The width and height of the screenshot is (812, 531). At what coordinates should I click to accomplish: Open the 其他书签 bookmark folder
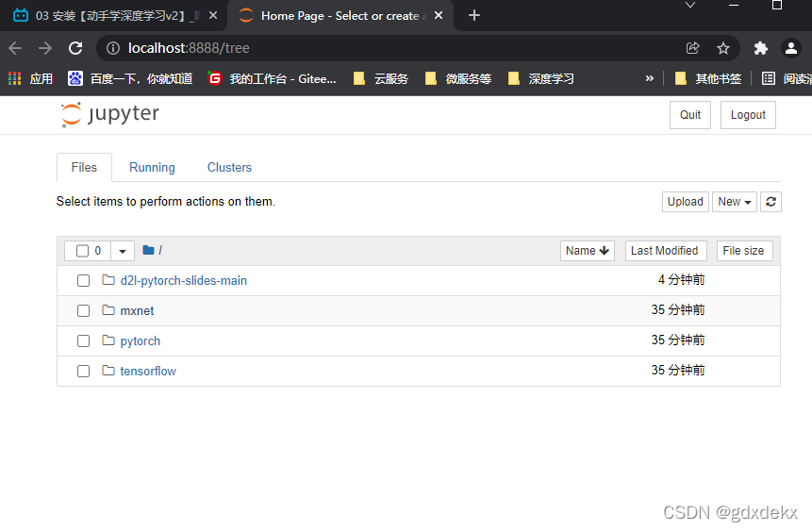point(708,78)
